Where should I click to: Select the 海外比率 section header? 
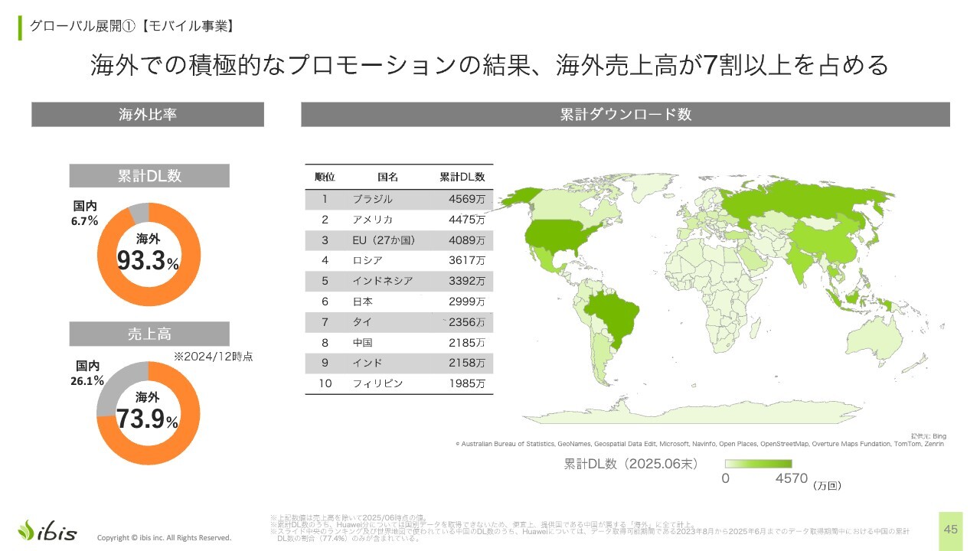coord(148,115)
